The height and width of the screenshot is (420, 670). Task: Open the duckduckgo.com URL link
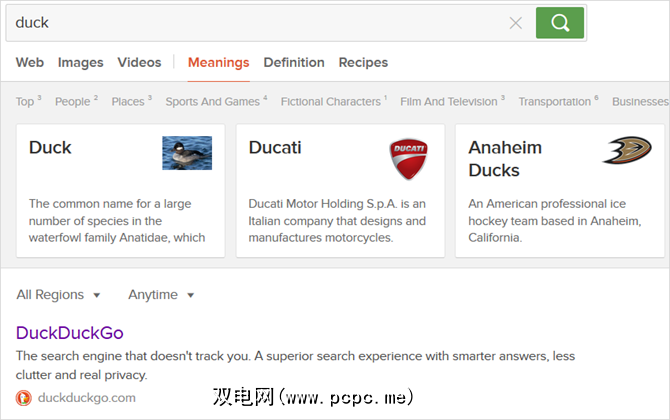(x=87, y=398)
